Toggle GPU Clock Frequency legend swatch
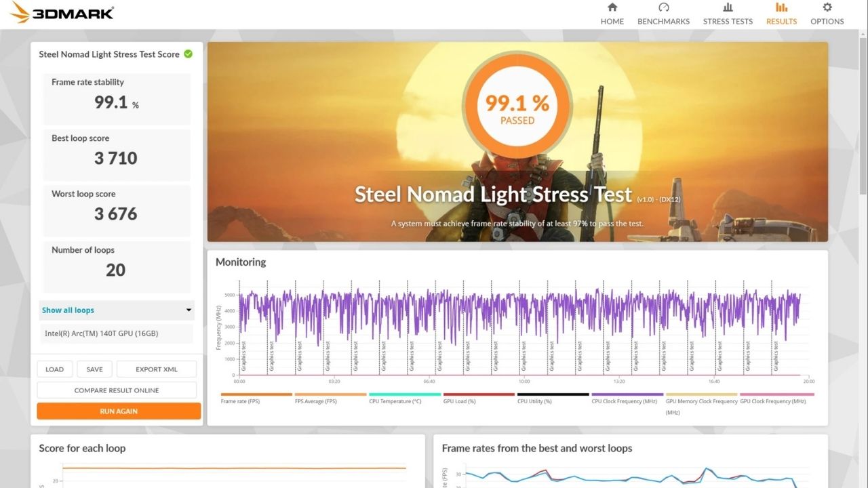The image size is (868, 488). click(776, 394)
